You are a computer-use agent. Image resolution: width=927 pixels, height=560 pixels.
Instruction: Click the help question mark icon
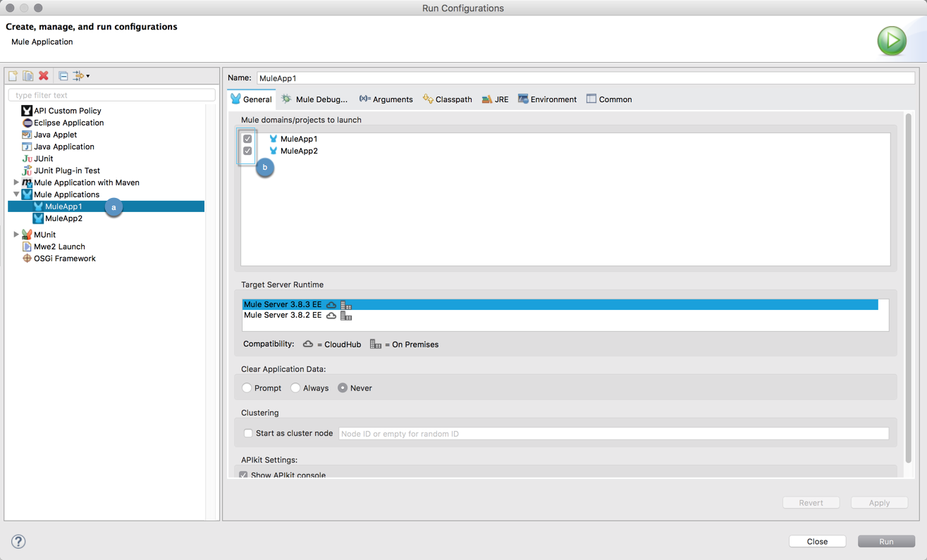click(18, 541)
